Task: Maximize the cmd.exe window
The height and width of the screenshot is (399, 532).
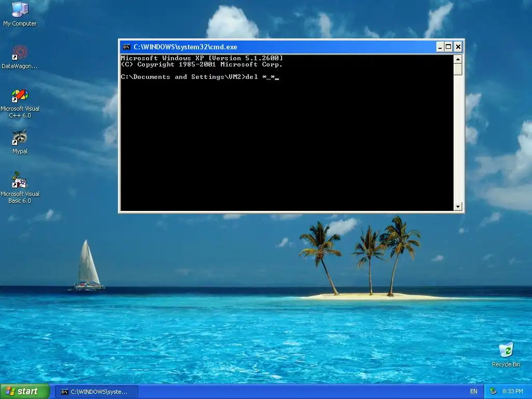Action: tap(448, 47)
